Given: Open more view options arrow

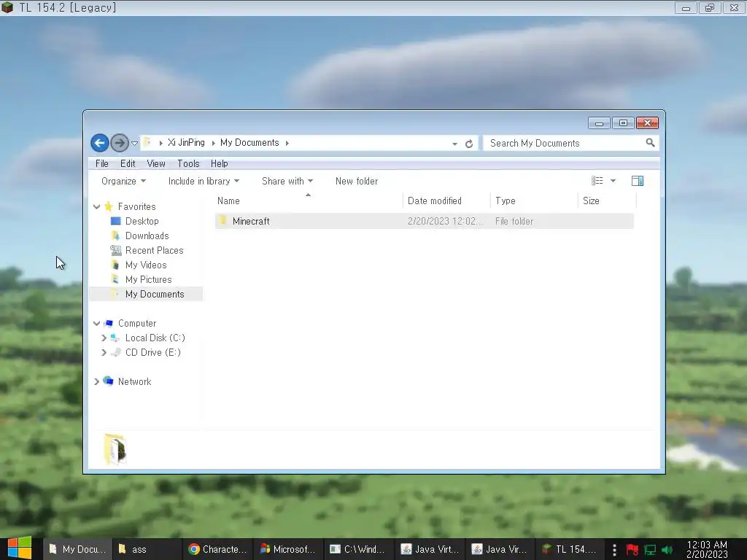Looking at the screenshot, I should [x=613, y=181].
